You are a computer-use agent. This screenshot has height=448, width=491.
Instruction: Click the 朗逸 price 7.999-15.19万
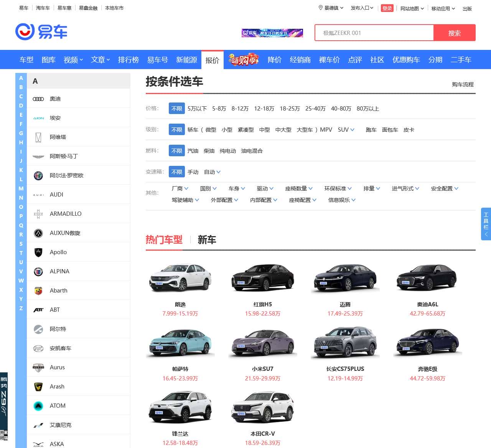180,314
